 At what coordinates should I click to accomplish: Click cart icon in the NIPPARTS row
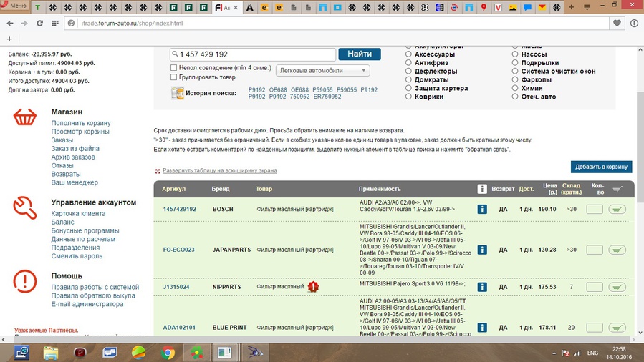(x=617, y=287)
